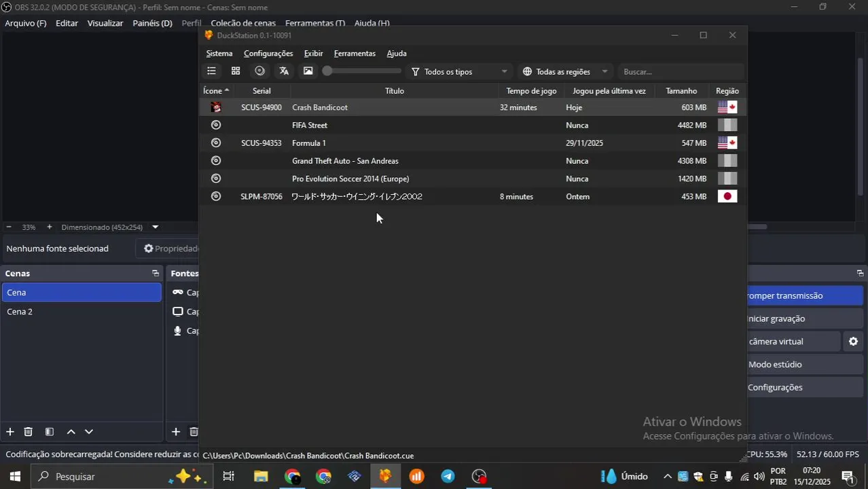The height and width of the screenshot is (489, 868).
Task: Click the region flag of Crash Bandicoot row
Action: [727, 107]
